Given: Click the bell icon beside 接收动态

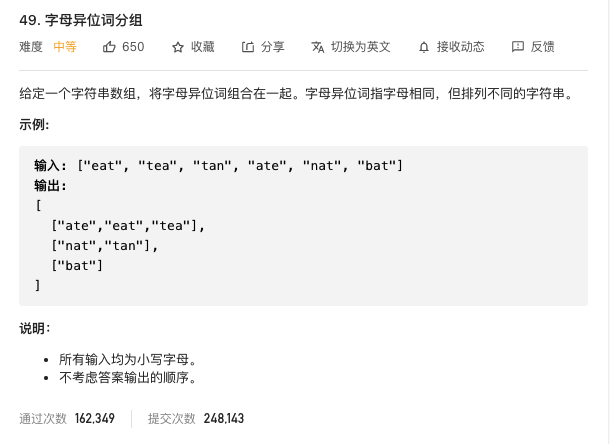Looking at the screenshot, I should [x=424, y=47].
